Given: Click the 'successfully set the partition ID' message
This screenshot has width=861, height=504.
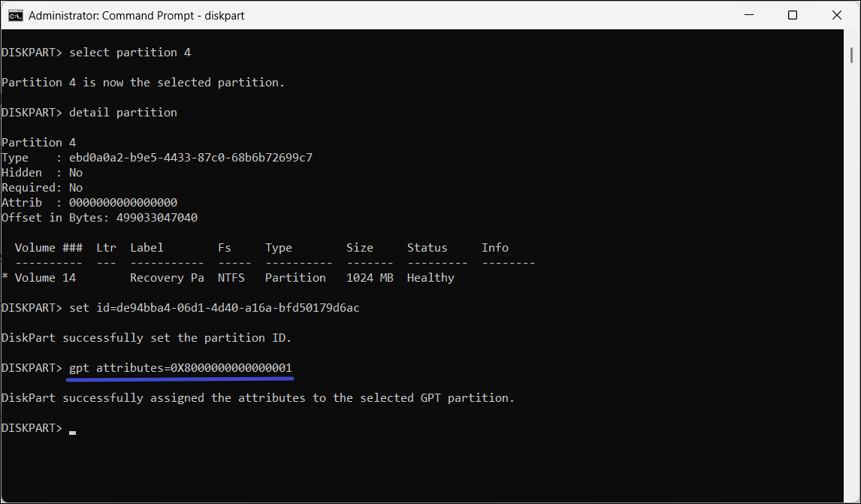Looking at the screenshot, I should coord(147,338).
